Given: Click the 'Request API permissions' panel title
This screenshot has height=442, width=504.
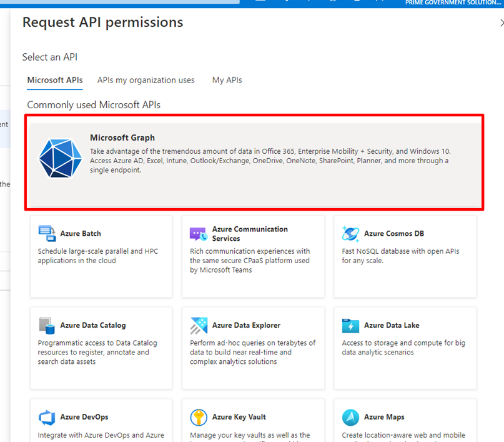Looking at the screenshot, I should tap(103, 23).
